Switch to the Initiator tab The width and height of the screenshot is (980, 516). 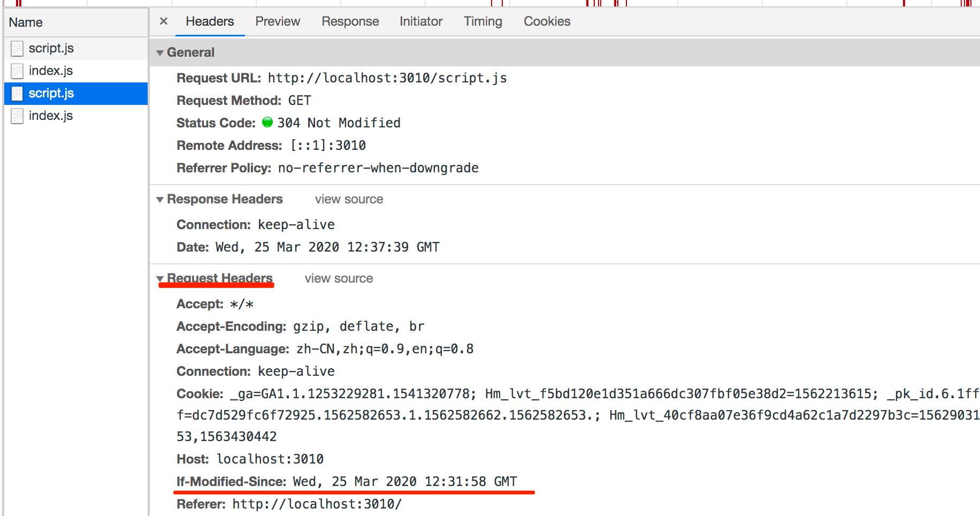click(x=421, y=21)
